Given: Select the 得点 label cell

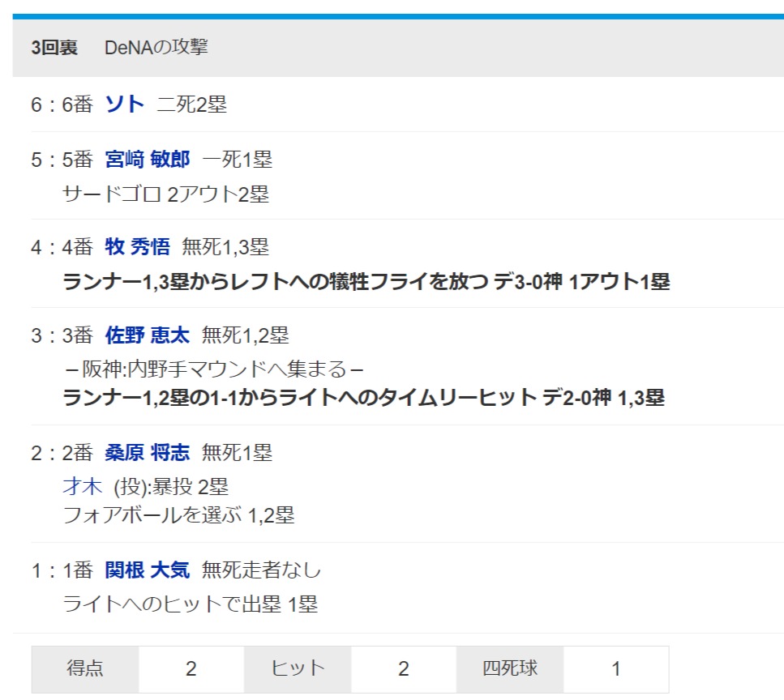Looking at the screenshot, I should click(x=85, y=669).
